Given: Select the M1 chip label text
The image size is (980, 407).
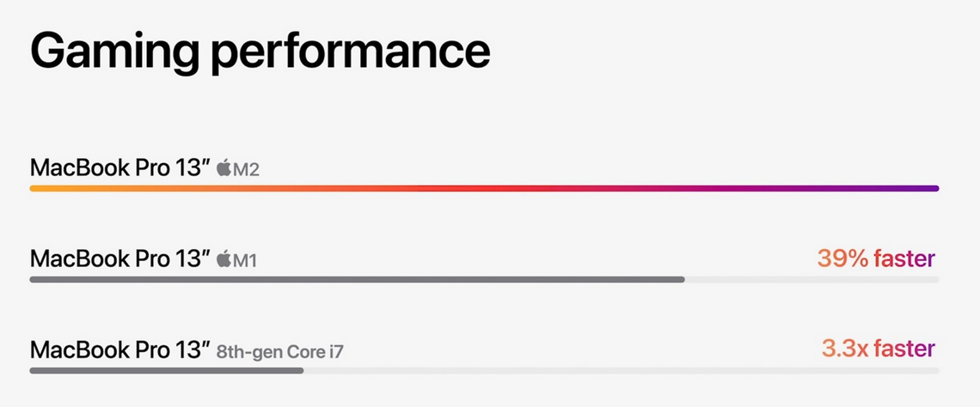Looking at the screenshot, I should coord(245,259).
